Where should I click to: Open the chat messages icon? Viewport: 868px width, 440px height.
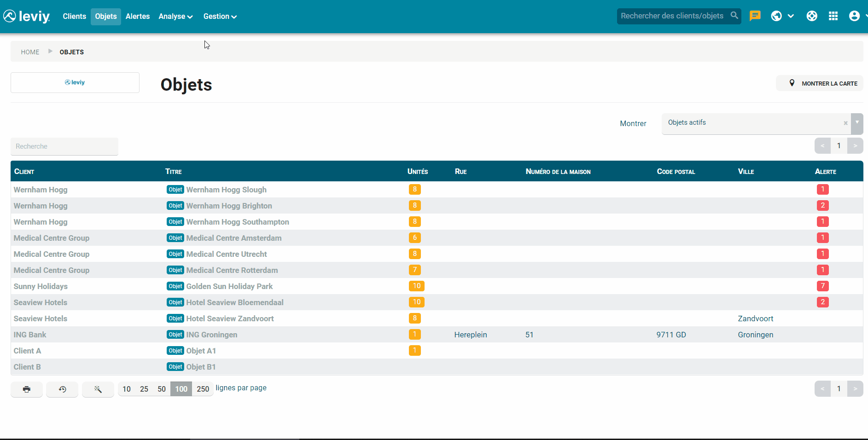tap(755, 16)
